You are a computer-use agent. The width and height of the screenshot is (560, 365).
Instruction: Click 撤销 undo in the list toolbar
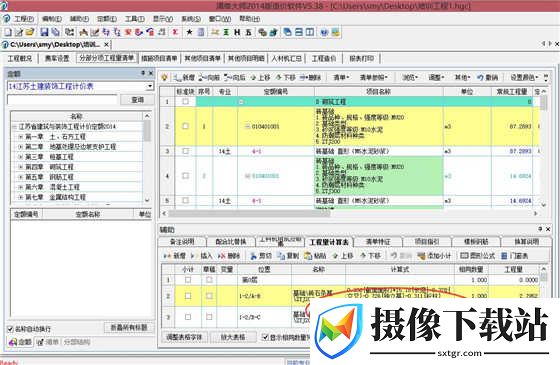pyautogui.click(x=488, y=77)
